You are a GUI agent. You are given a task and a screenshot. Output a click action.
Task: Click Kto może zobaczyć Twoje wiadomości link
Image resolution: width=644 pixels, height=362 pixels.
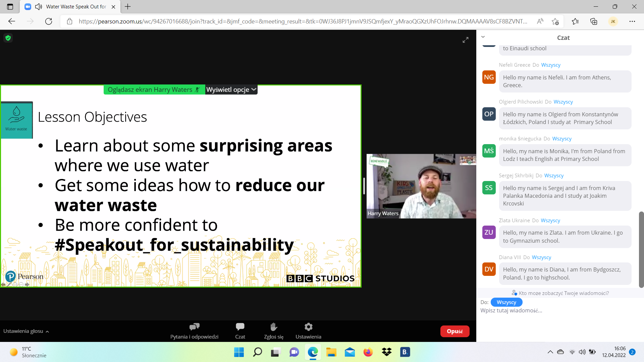point(563,293)
